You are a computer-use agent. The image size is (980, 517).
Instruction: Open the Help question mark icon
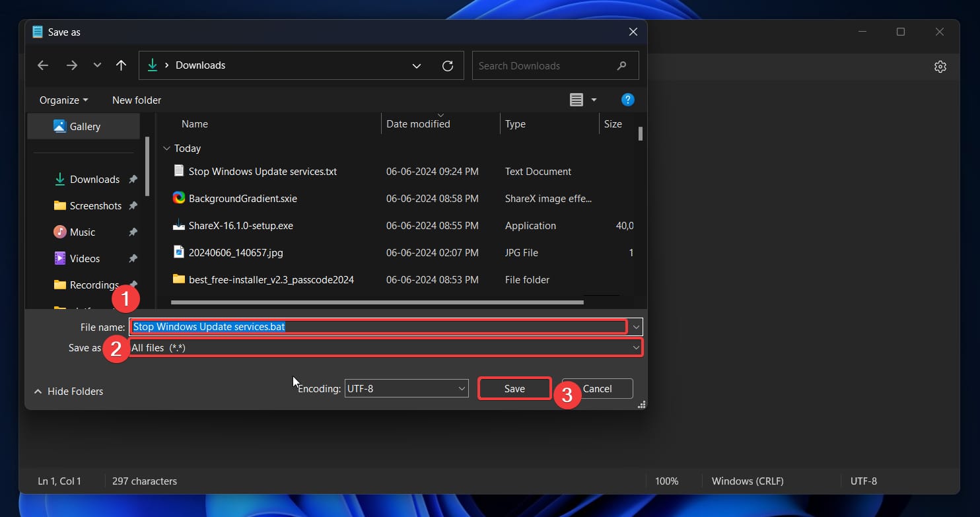point(627,100)
